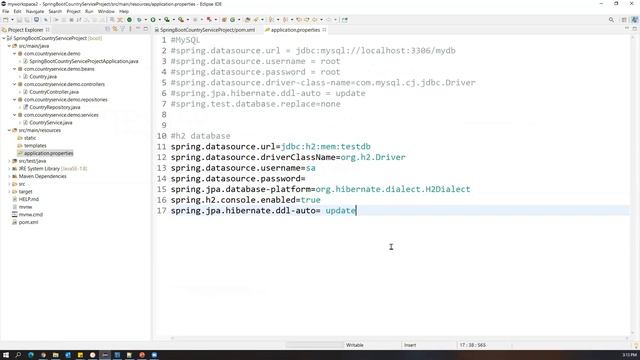Image resolution: width=640 pixels, height=360 pixels.
Task: Click the green Run button in toolbar
Action: coord(153,20)
